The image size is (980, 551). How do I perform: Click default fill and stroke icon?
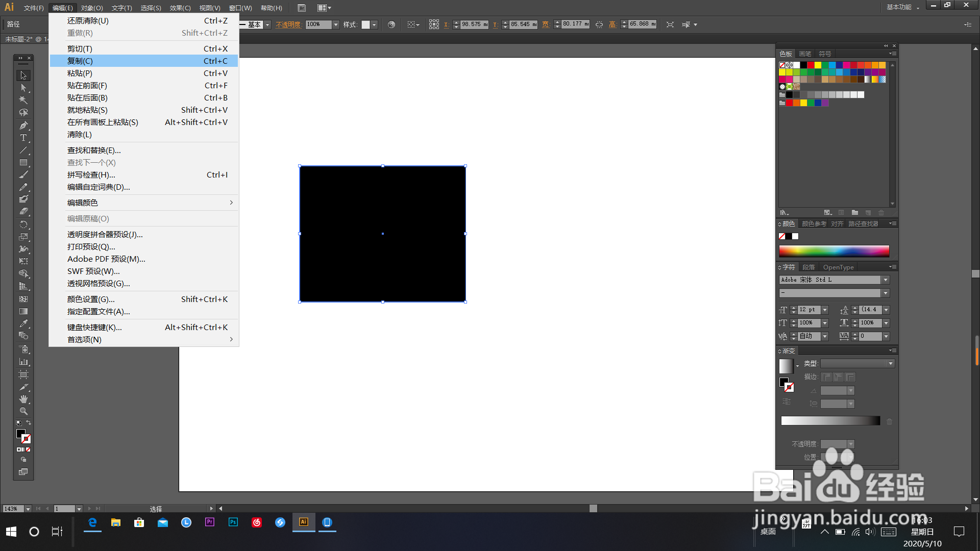(x=19, y=422)
